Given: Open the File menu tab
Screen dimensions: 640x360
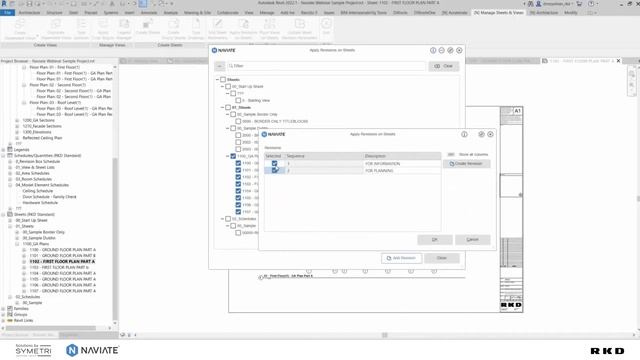Looking at the screenshot, I should tap(7, 13).
